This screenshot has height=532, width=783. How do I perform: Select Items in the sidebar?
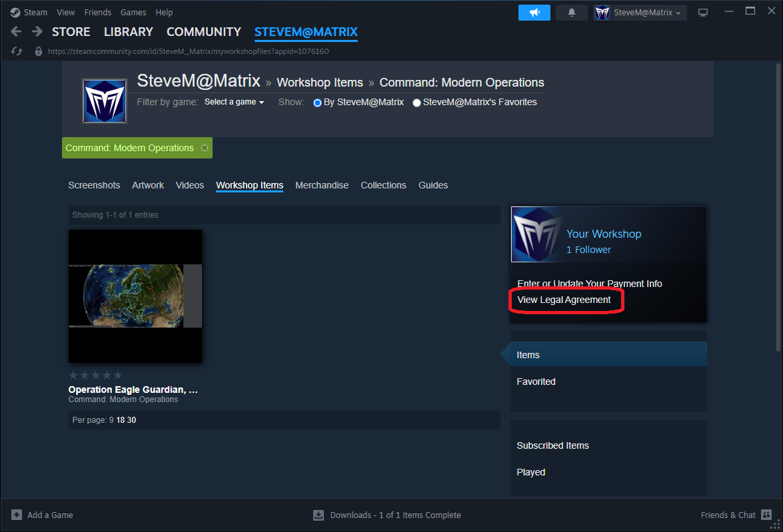pos(608,355)
